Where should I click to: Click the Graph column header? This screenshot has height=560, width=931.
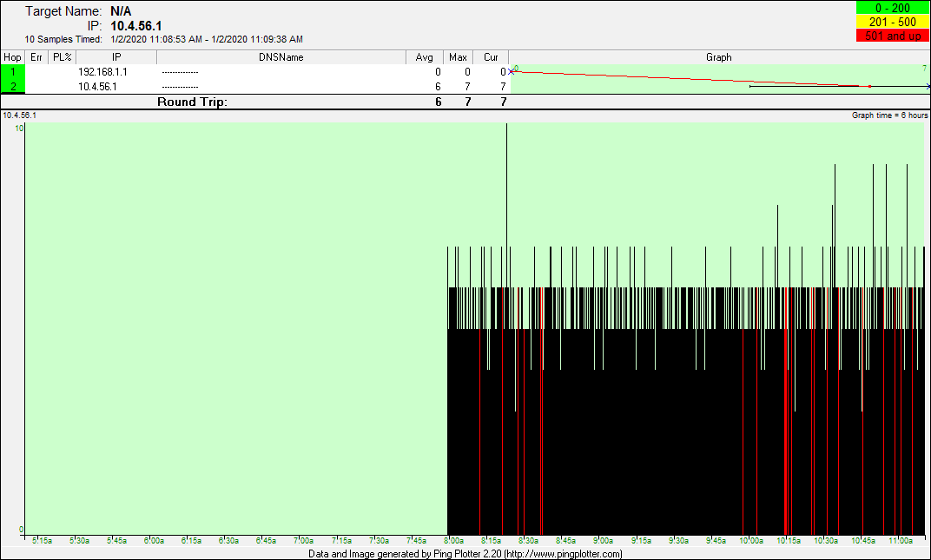click(718, 57)
